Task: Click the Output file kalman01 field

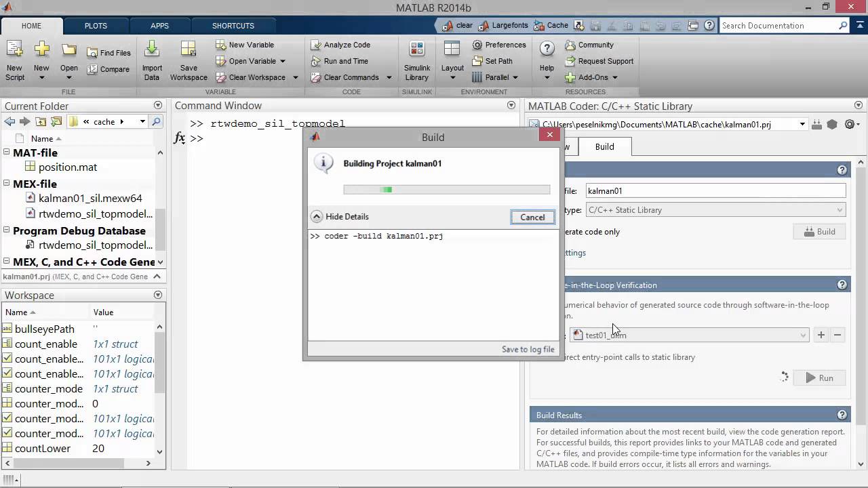Action: [x=715, y=191]
